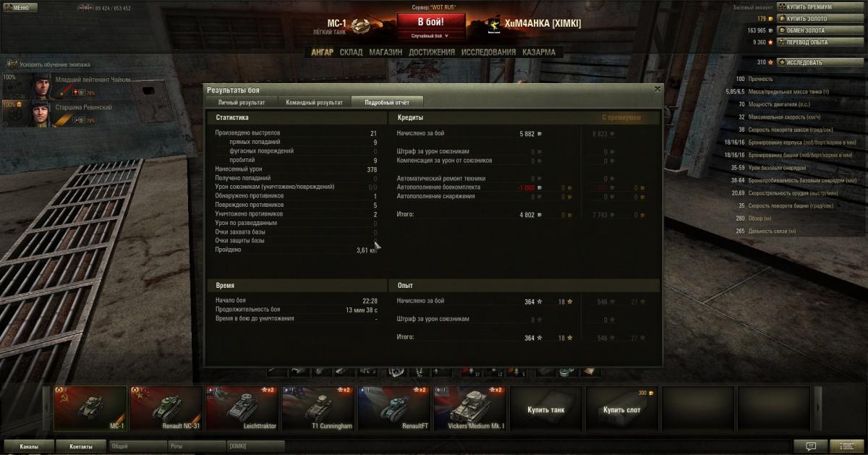Viewport: 868px width, 455px height.
Task: Switch to Командный результат tab
Action: point(314,103)
